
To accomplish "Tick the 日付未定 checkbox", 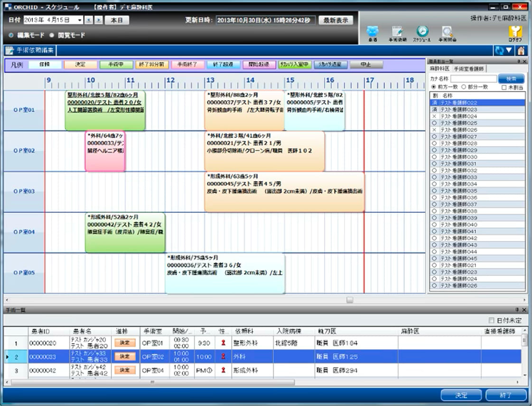I will (491, 321).
